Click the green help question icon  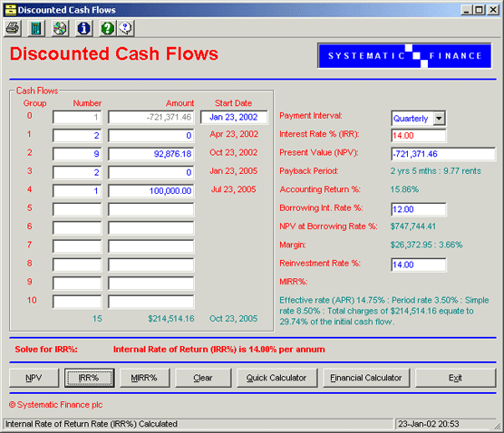107,28
